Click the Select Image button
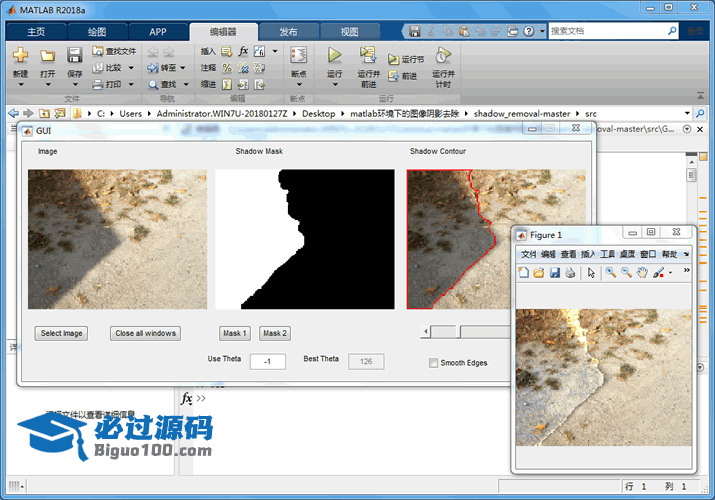Viewport: 715px width, 500px height. click(x=61, y=333)
